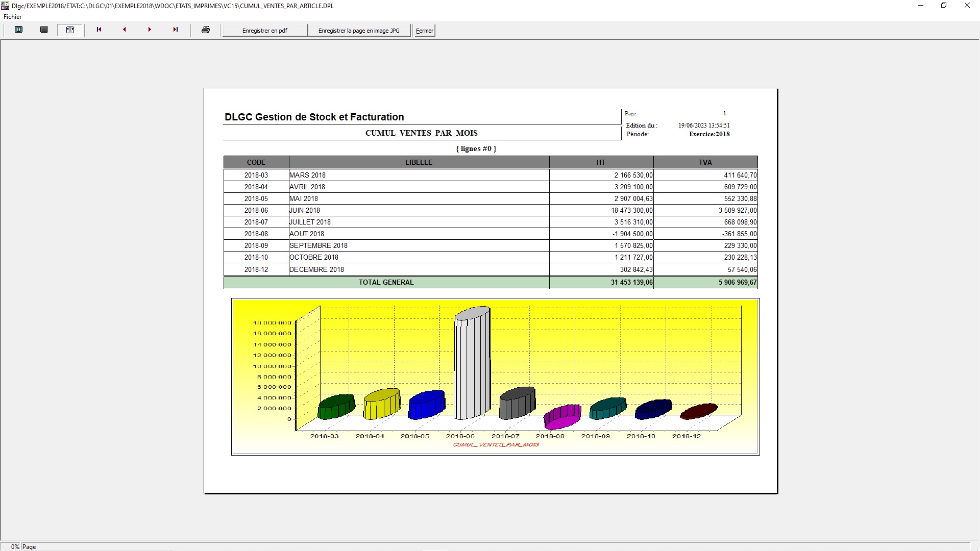Image resolution: width=980 pixels, height=551 pixels.
Task: Click the whole-page view icon
Action: click(x=19, y=30)
